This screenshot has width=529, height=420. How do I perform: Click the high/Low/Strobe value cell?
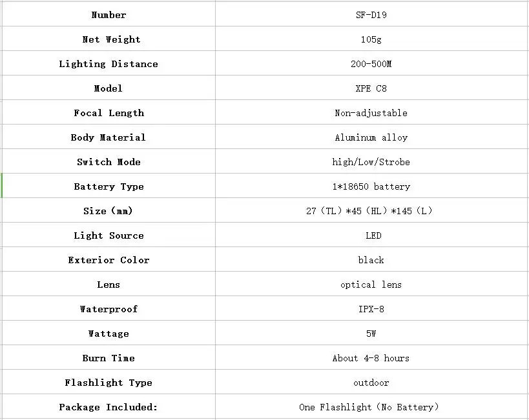pos(371,162)
